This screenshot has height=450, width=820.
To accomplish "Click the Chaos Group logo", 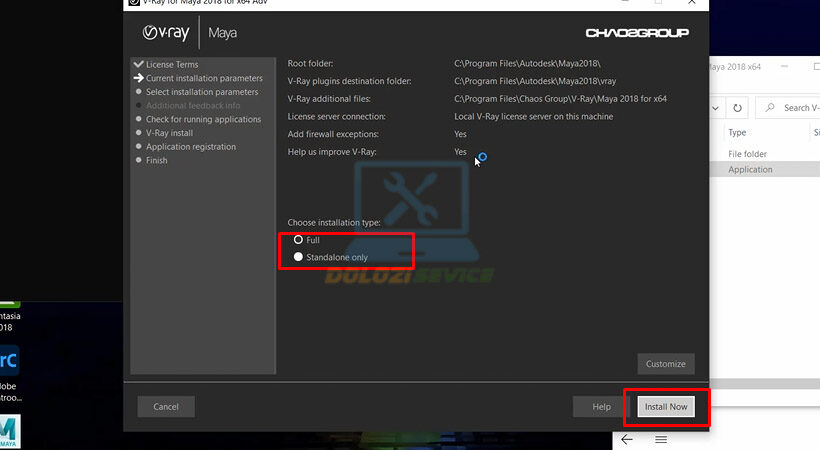I will 636,33.
